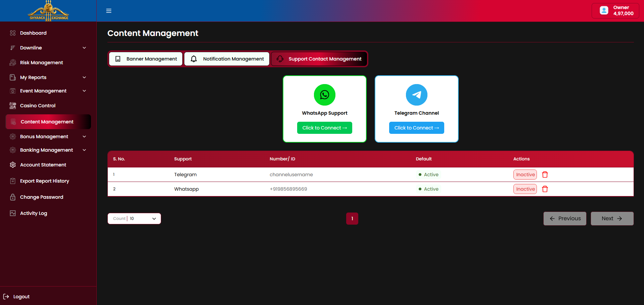Expand the My Reports submenu chevron
Viewport: 644px width, 305px height.
coord(84,77)
